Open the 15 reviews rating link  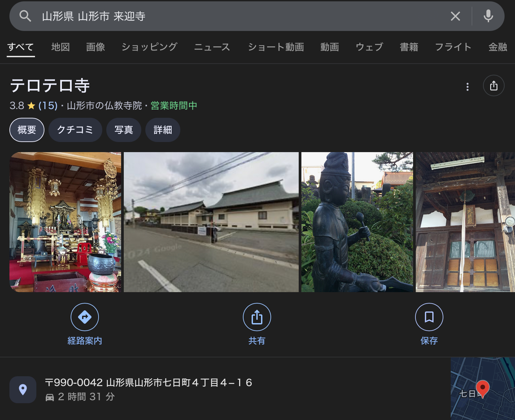point(48,106)
